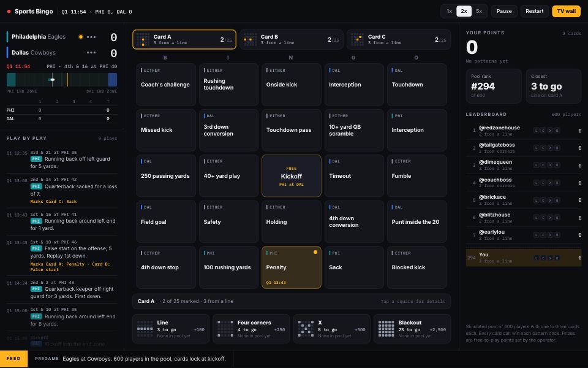Set simulation speed to 1x
Image resolution: width=588 pixels, height=368 pixels.
click(449, 11)
